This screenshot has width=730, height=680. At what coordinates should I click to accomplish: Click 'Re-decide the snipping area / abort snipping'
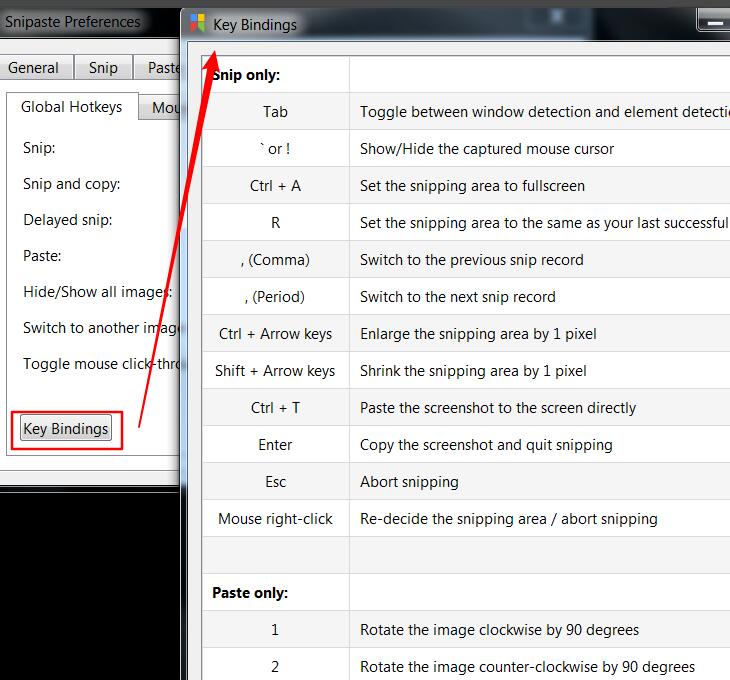pyautogui.click(x=508, y=518)
